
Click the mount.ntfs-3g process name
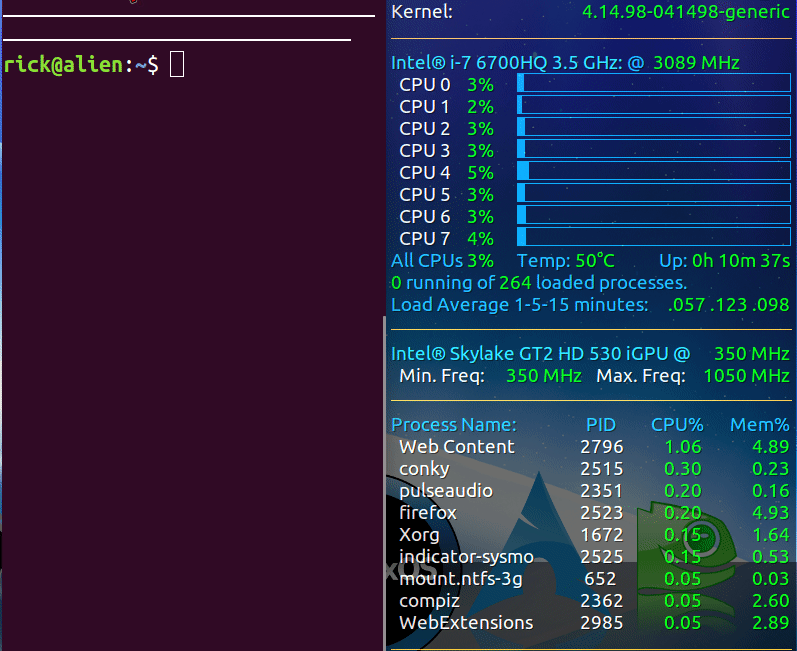[461, 579]
